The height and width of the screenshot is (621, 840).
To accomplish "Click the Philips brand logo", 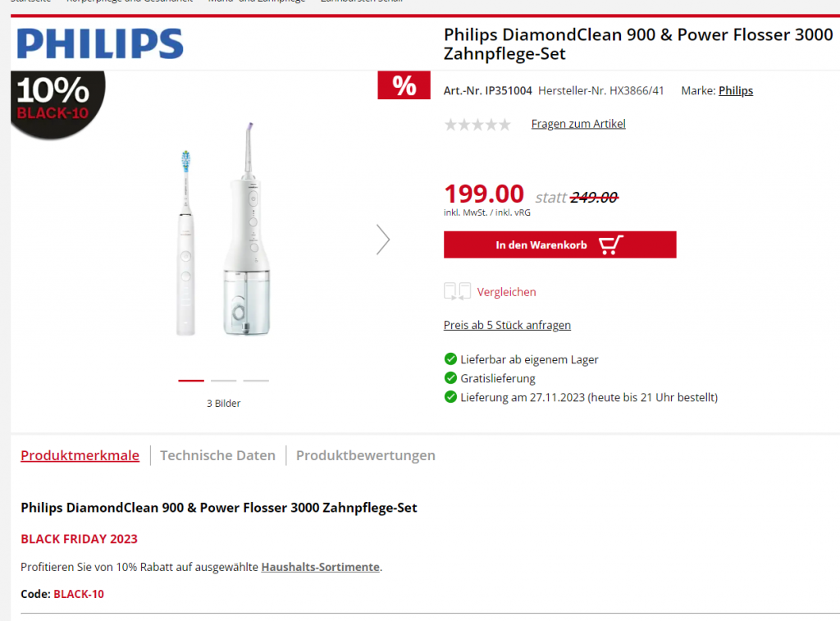I will (100, 44).
